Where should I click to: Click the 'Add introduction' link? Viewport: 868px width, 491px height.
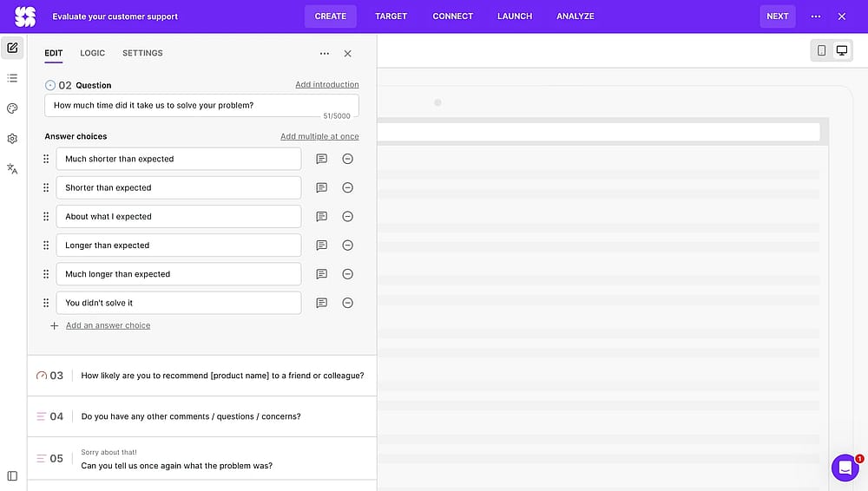pyautogui.click(x=327, y=85)
